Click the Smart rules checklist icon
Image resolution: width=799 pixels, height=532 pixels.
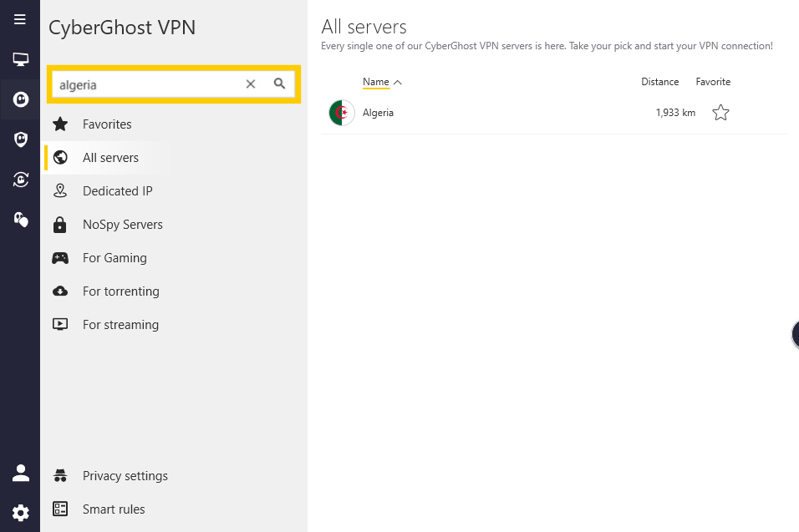pyautogui.click(x=60, y=509)
